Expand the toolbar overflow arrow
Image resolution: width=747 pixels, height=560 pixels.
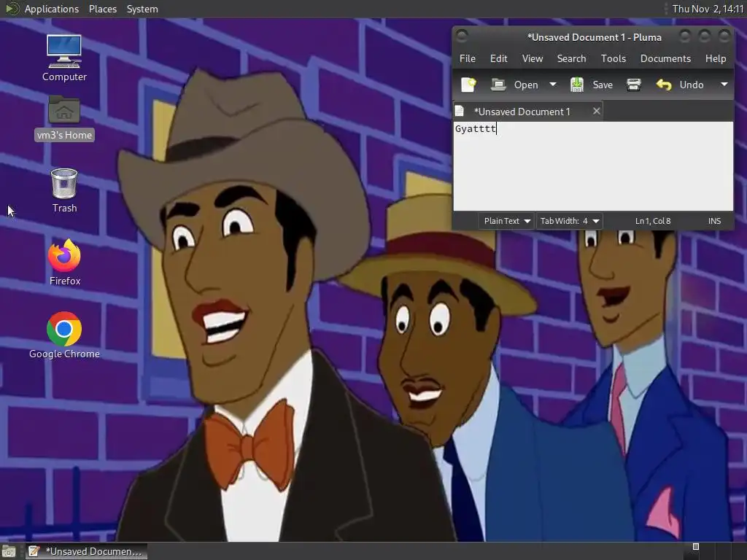coord(724,85)
